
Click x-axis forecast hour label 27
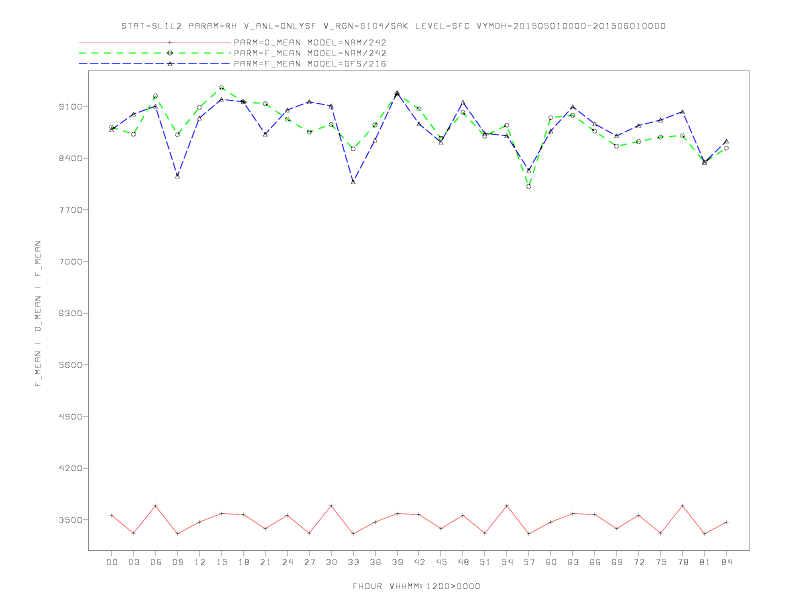coord(309,562)
